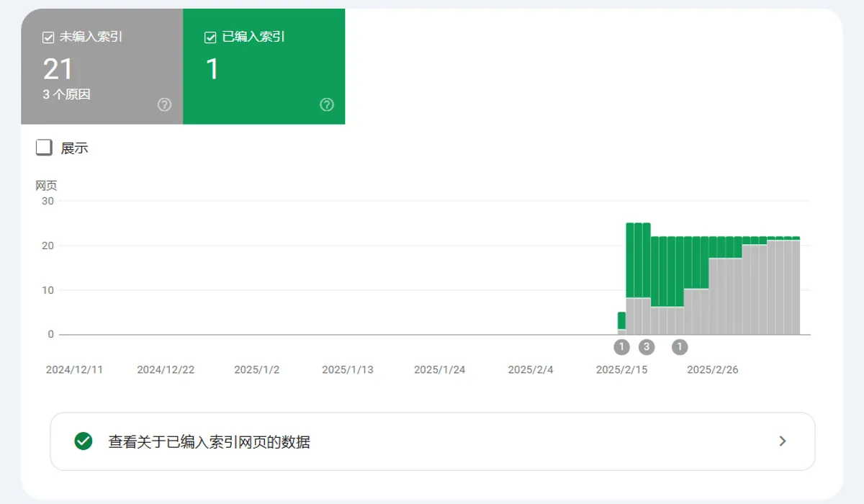The width and height of the screenshot is (864, 504).
Task: Select the green 已编入索引 card showing 1
Action: point(264,66)
